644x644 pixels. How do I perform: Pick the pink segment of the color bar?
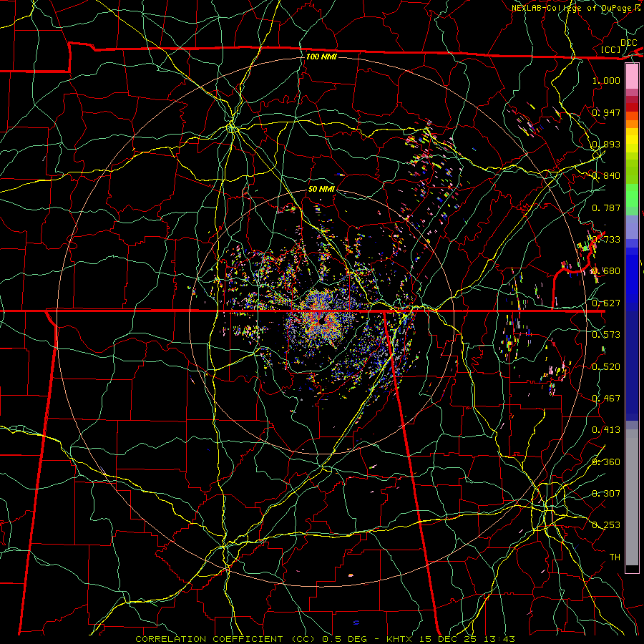tap(632, 77)
